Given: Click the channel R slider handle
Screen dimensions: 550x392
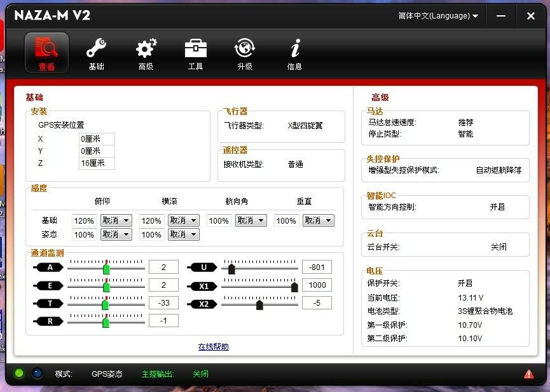Looking at the screenshot, I should pyautogui.click(x=106, y=322).
